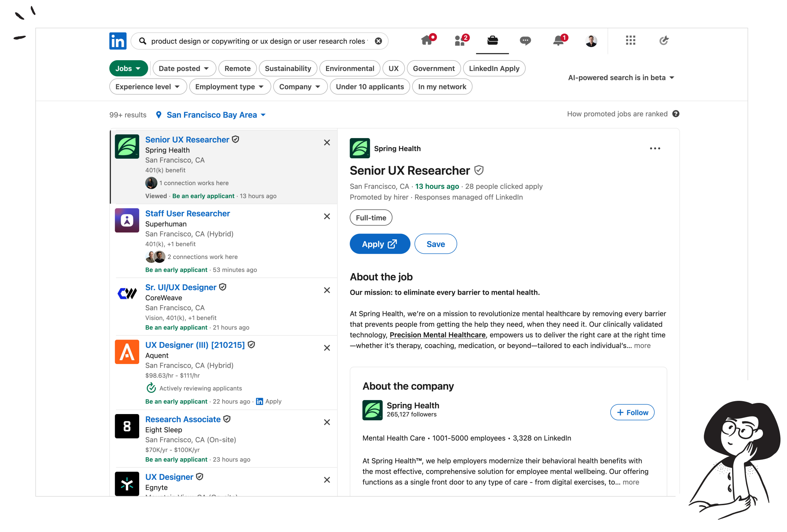Click the Premium icon in the top bar
787x532 pixels.
[664, 40]
